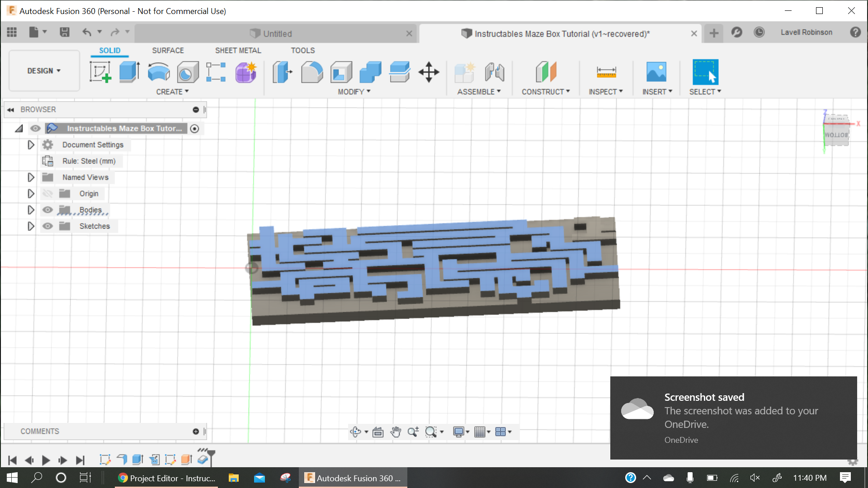The image size is (868, 488).
Task: Click the Save icon
Action: 65,32
